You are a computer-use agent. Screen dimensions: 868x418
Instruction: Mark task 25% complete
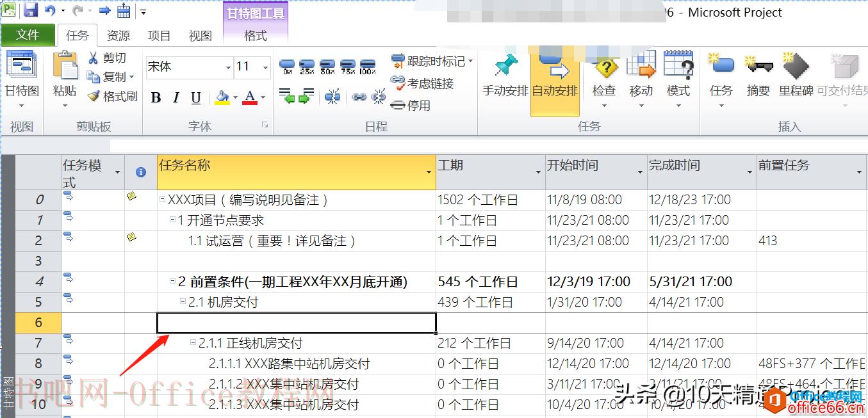[307, 67]
